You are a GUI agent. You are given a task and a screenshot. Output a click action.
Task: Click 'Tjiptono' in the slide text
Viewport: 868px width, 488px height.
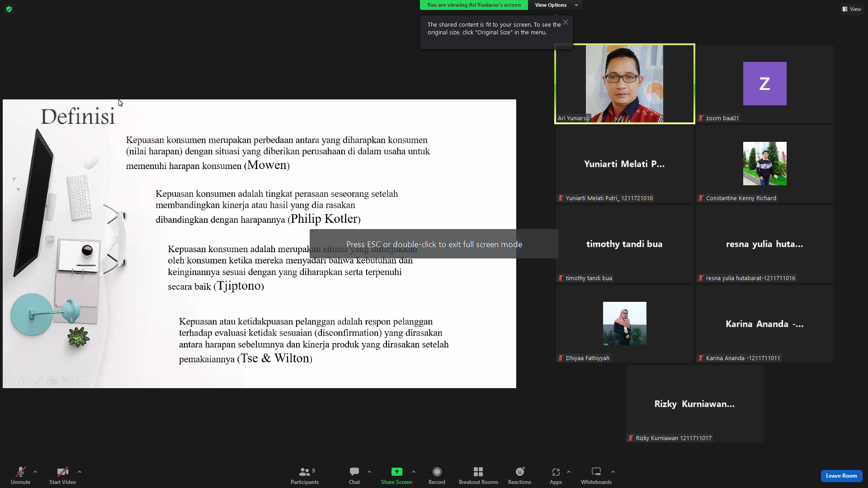(239, 286)
